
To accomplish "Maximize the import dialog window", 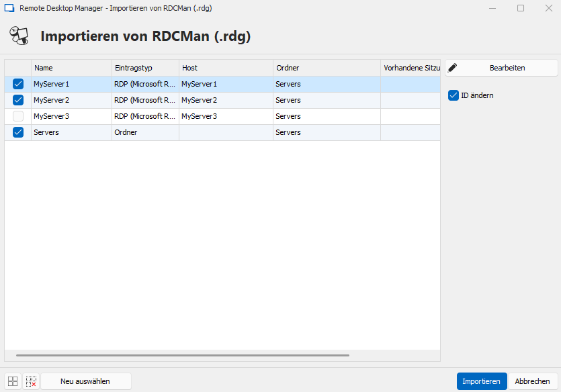I will 521,8.
